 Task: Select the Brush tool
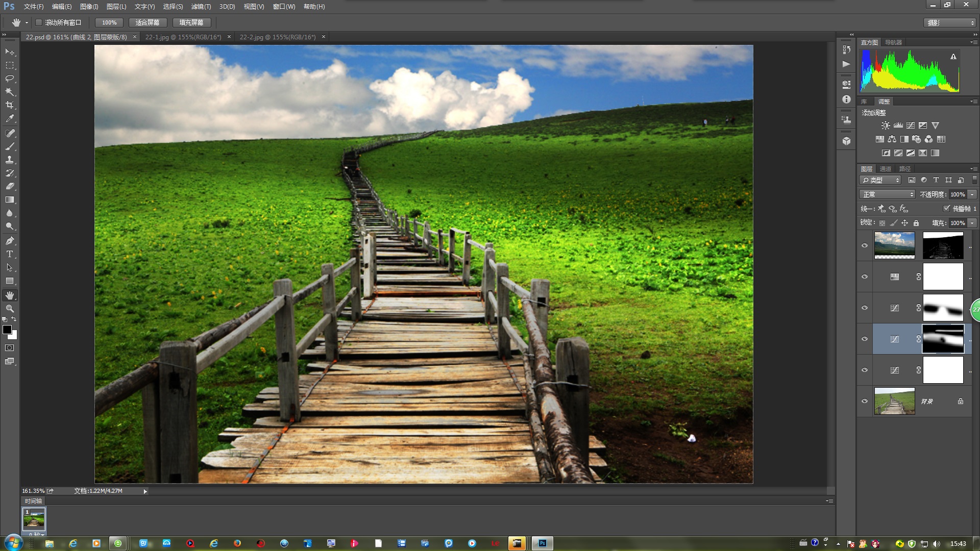pyautogui.click(x=10, y=146)
